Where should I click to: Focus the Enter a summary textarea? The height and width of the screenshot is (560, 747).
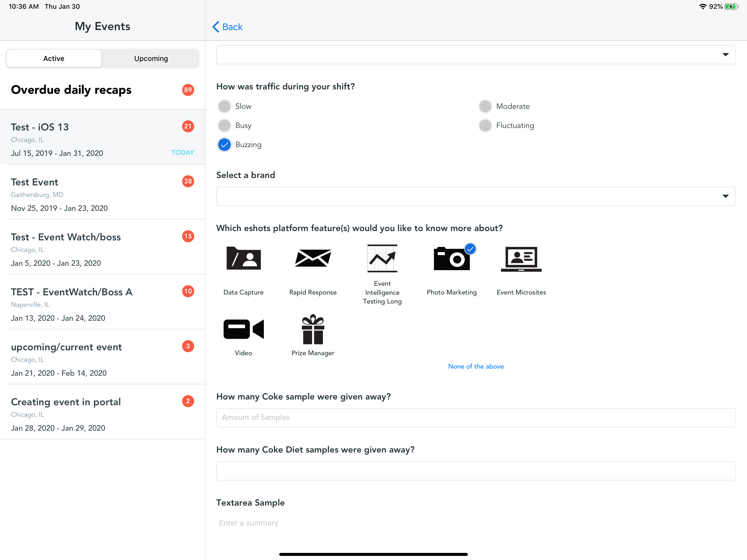(x=476, y=523)
